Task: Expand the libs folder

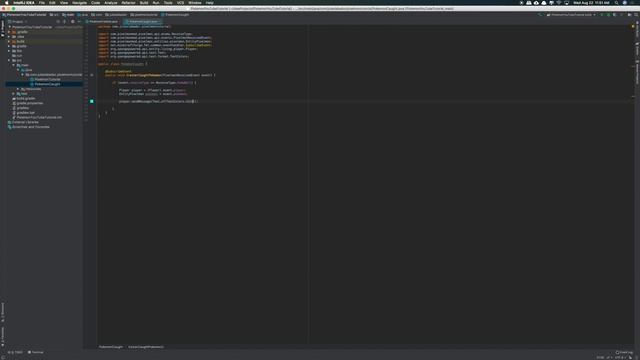Action: click(x=9, y=51)
